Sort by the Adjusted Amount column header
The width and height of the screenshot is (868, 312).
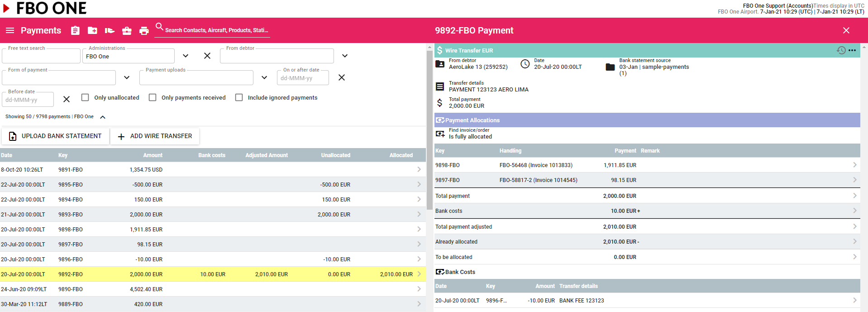tap(267, 155)
